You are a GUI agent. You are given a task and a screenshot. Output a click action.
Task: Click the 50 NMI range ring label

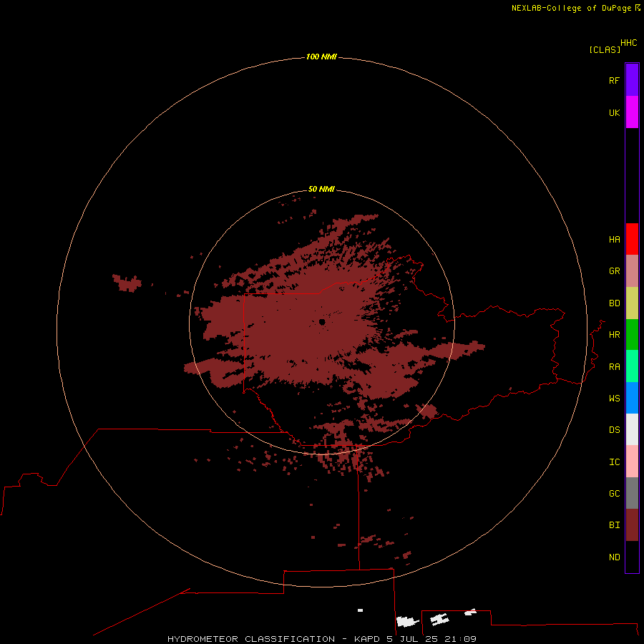[321, 189]
